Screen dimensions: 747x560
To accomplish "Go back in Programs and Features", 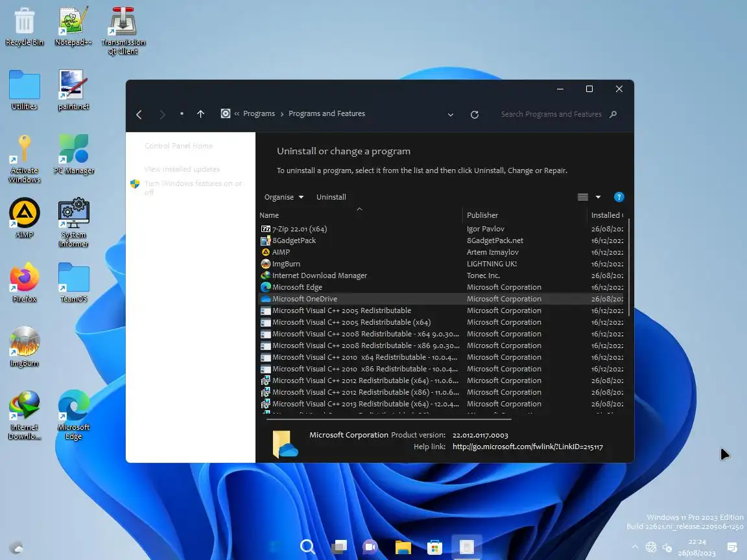I will [139, 114].
